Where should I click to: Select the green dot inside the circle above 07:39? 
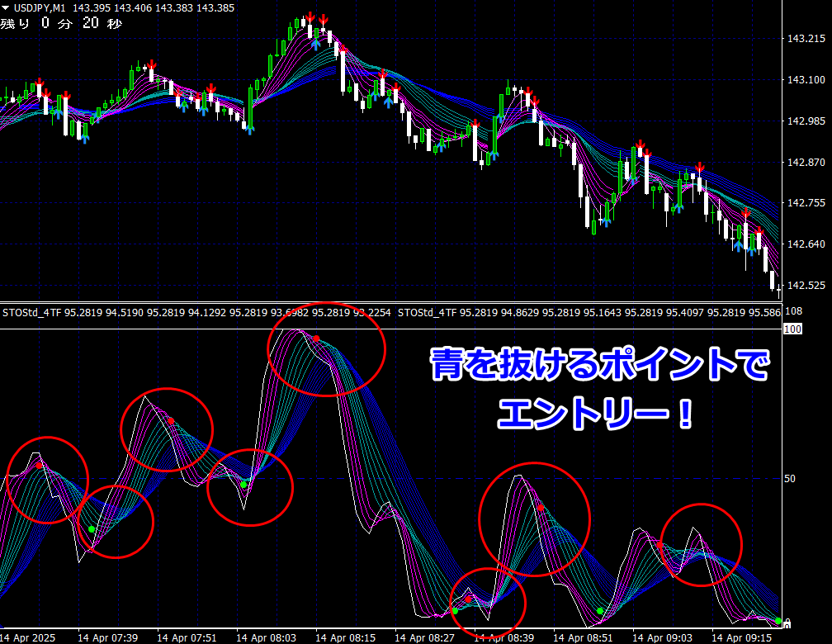[92, 529]
